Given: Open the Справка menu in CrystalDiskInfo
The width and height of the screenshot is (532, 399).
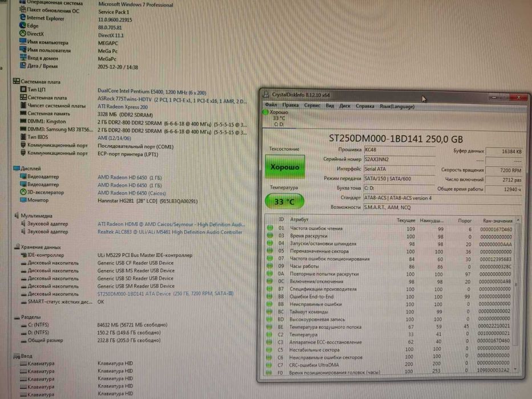Looking at the screenshot, I should point(365,106).
